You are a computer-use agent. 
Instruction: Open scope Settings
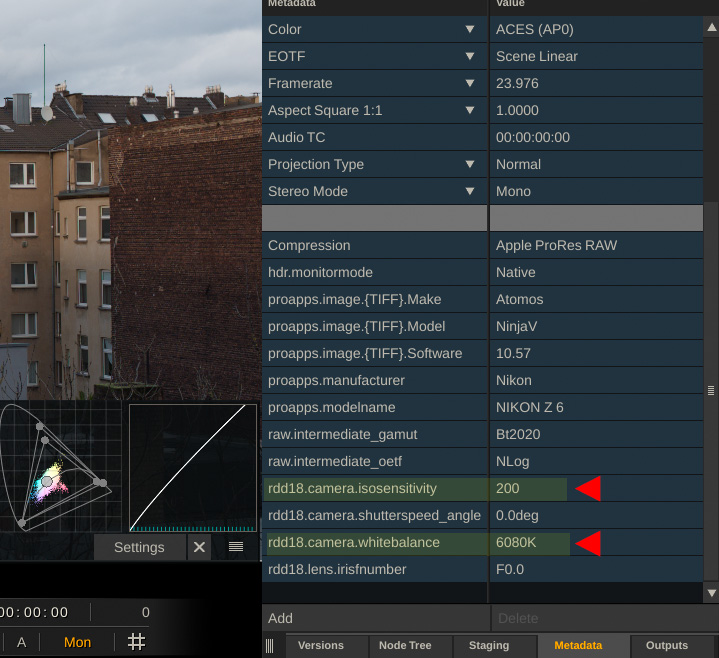[x=139, y=547]
